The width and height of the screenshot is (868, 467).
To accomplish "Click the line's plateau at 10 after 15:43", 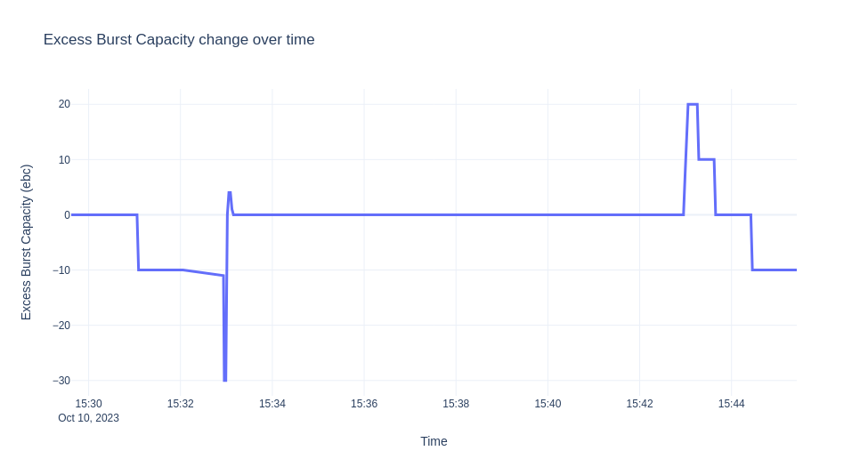I will pyautogui.click(x=706, y=159).
